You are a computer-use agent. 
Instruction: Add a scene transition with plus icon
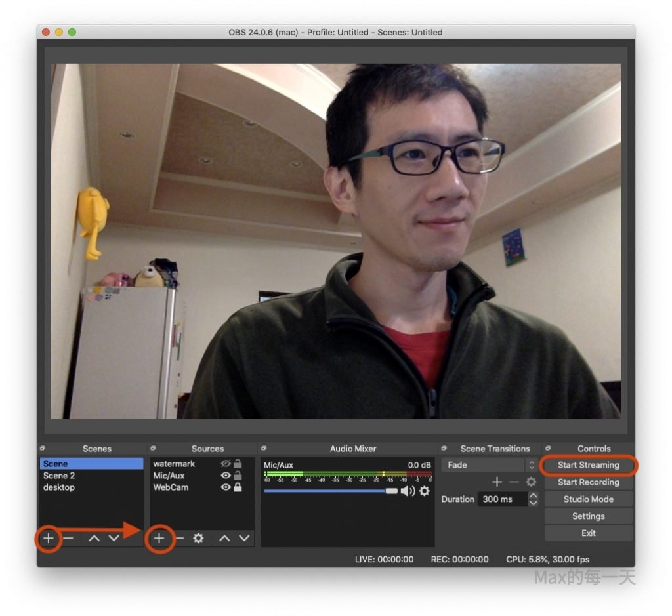point(497,482)
